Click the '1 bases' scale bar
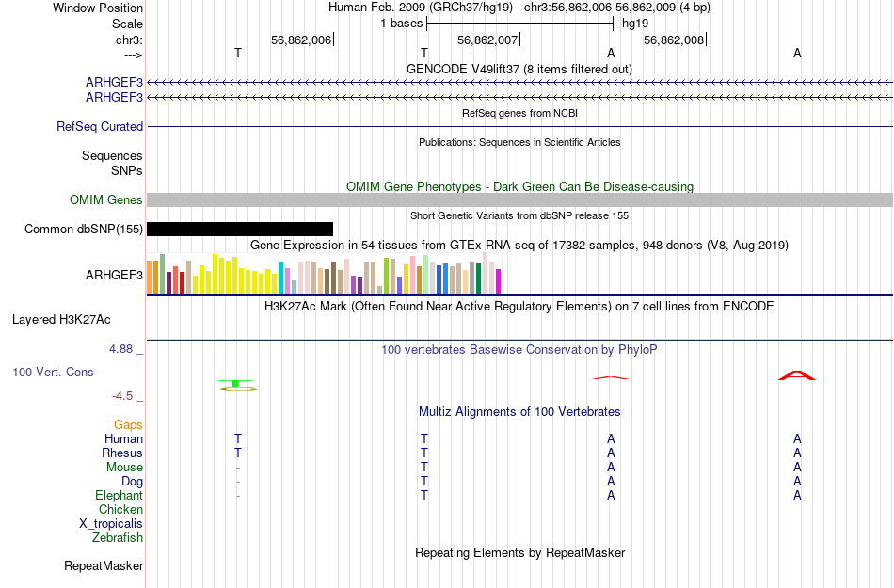 coord(519,24)
